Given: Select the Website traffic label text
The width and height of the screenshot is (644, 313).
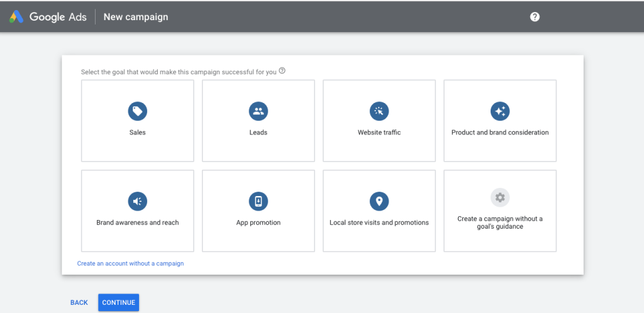Looking at the screenshot, I should click(x=379, y=133).
